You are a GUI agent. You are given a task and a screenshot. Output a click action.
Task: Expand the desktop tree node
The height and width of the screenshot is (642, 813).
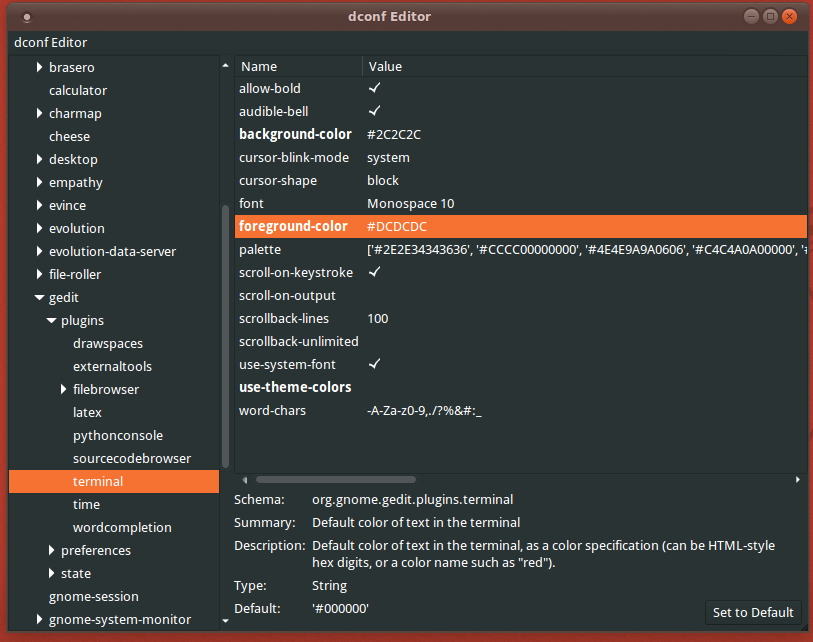(x=39, y=159)
